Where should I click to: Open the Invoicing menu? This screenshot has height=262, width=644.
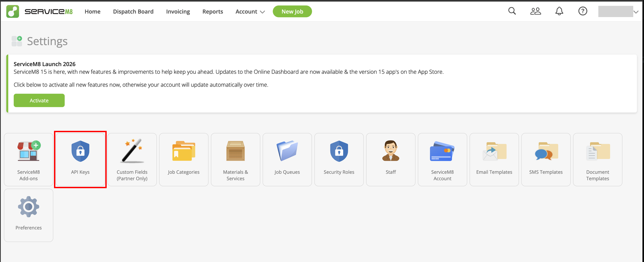pos(178,11)
